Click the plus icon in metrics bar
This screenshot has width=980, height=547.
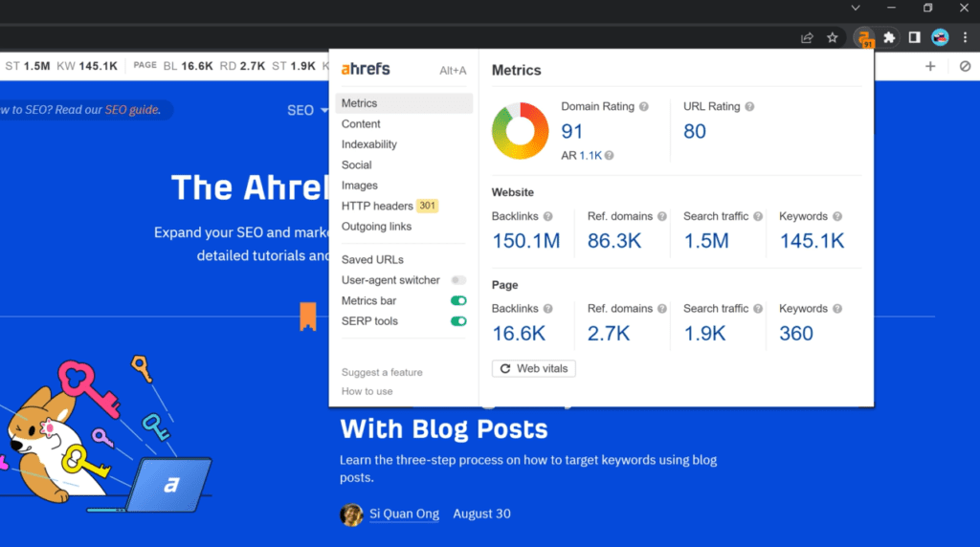[x=930, y=66]
